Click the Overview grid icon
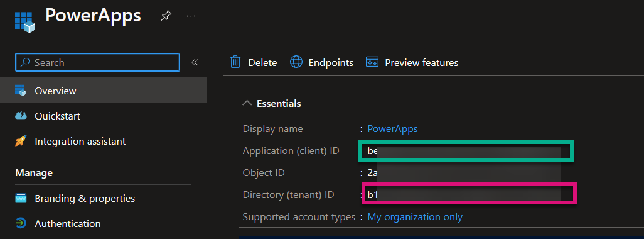 pyautogui.click(x=21, y=90)
